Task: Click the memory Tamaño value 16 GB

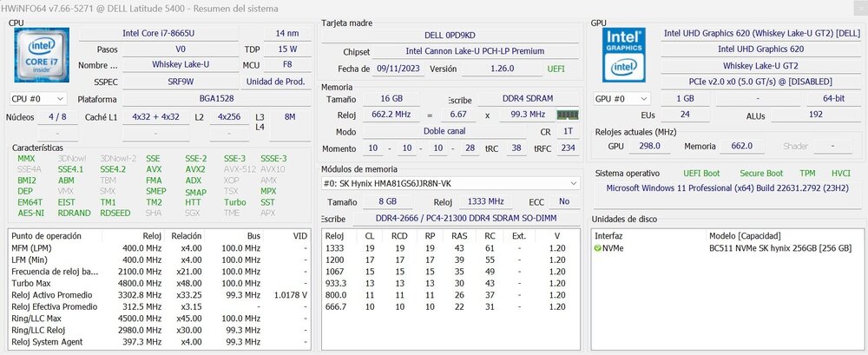Action: 391,99
